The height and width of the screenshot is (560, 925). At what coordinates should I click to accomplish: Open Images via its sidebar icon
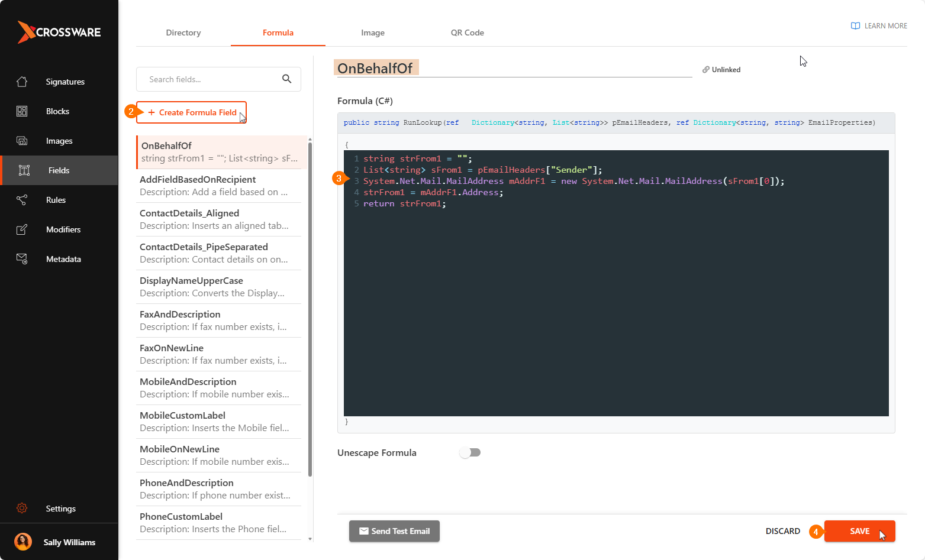pyautogui.click(x=22, y=141)
